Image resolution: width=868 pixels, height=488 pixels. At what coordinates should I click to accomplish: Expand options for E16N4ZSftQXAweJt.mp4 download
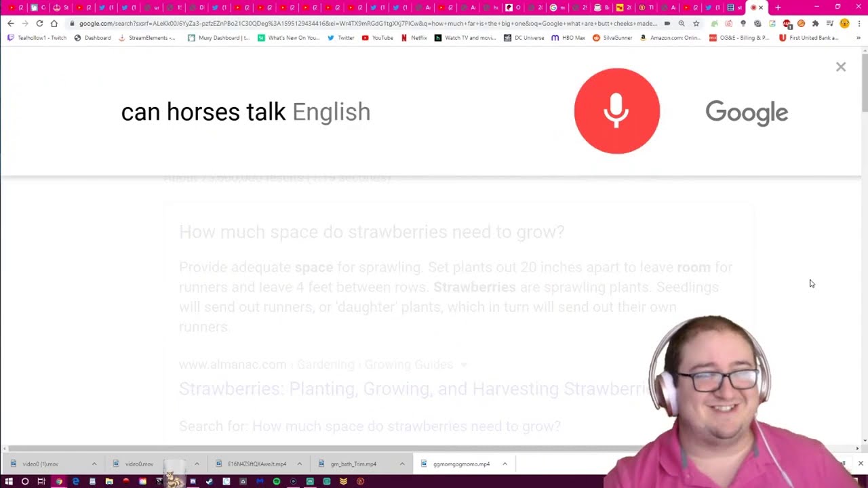pos(299,464)
